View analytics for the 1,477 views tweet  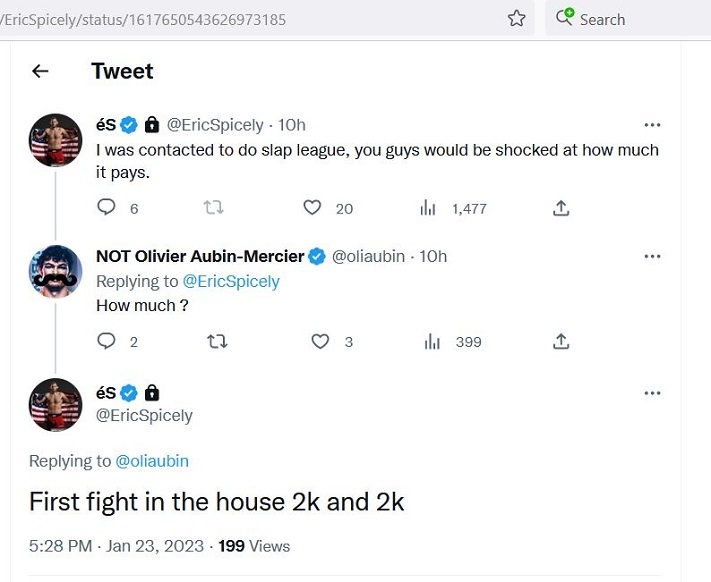pyautogui.click(x=429, y=207)
